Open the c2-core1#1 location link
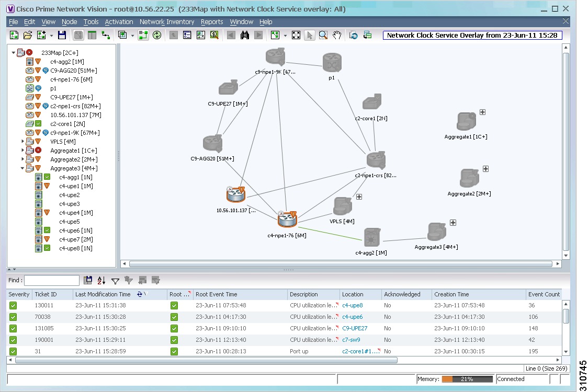 click(360, 351)
